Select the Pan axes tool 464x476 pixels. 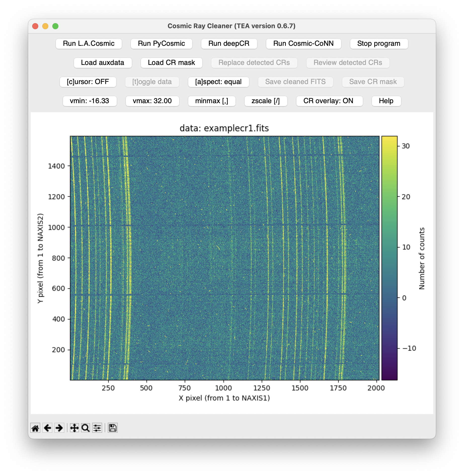point(74,428)
